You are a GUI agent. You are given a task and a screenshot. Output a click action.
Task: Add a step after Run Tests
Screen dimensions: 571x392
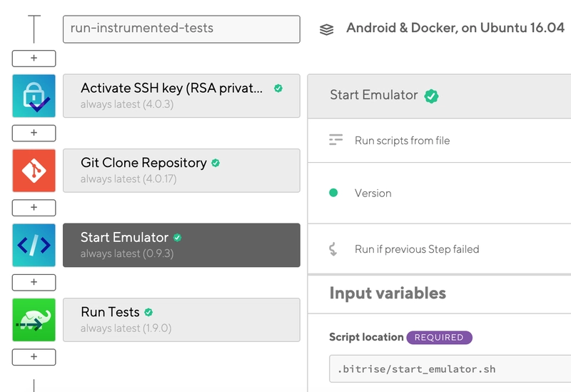(34, 356)
